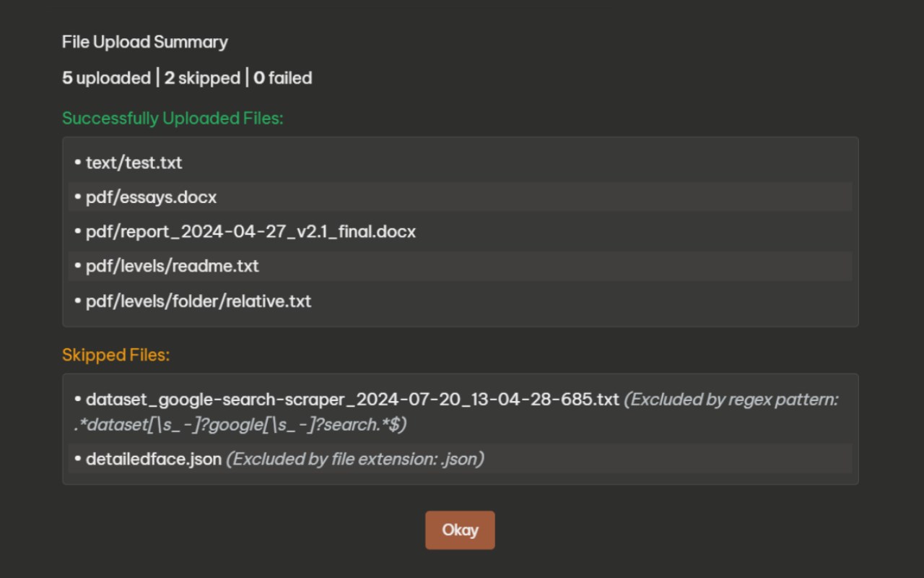Click the orange Skipped Files heading
This screenshot has height=578, width=924.
click(x=115, y=355)
